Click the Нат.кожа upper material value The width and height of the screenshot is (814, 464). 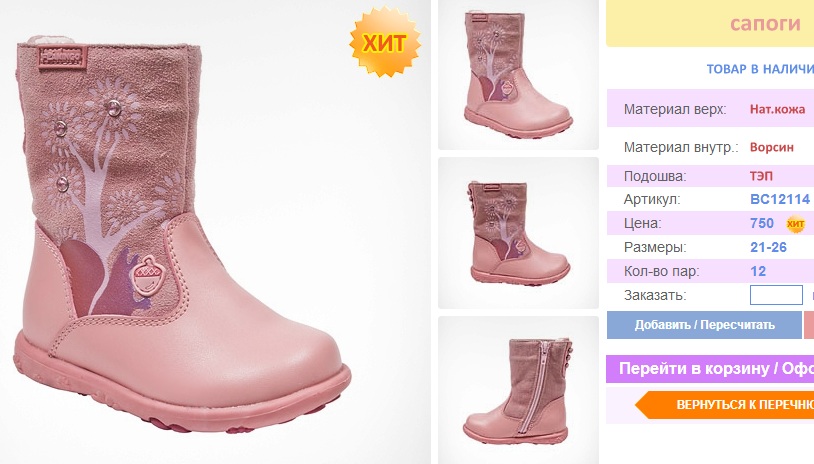[x=777, y=109]
